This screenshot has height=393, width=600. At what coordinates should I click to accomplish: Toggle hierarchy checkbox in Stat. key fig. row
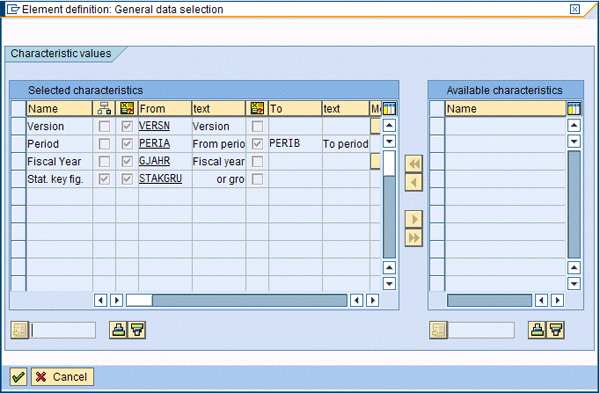pyautogui.click(x=104, y=179)
